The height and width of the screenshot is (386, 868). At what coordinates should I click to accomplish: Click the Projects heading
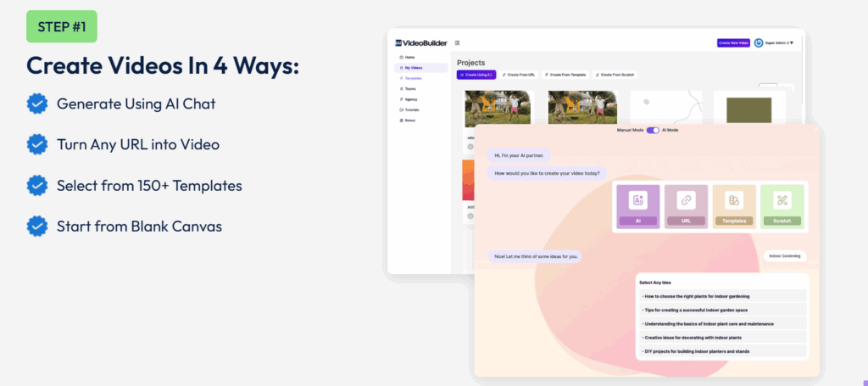click(x=470, y=63)
